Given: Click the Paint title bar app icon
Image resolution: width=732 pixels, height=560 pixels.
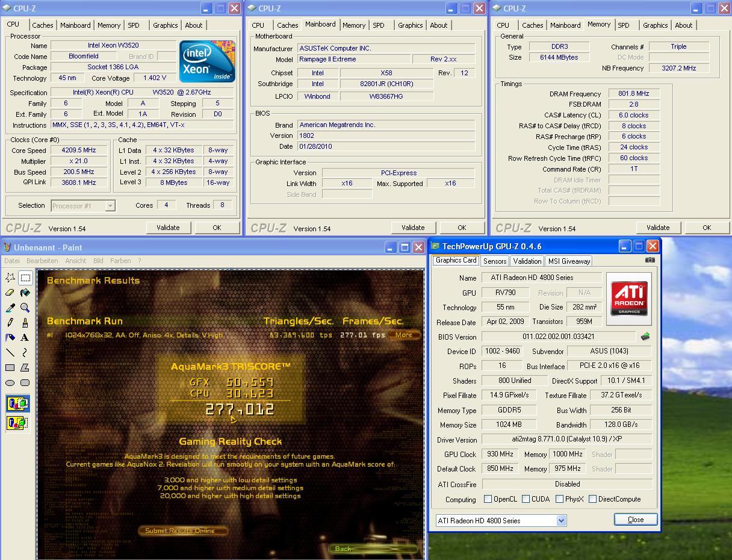Looking at the screenshot, I should (7, 247).
